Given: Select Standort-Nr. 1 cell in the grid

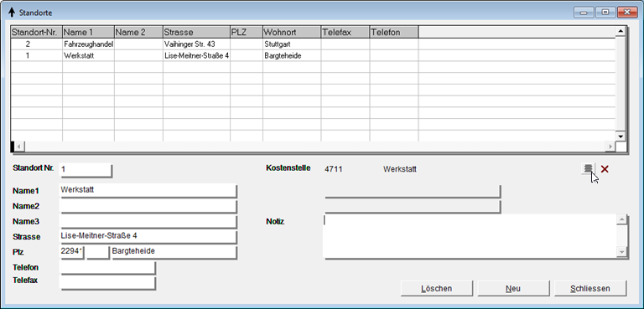Looking at the screenshot, I should point(37,56).
